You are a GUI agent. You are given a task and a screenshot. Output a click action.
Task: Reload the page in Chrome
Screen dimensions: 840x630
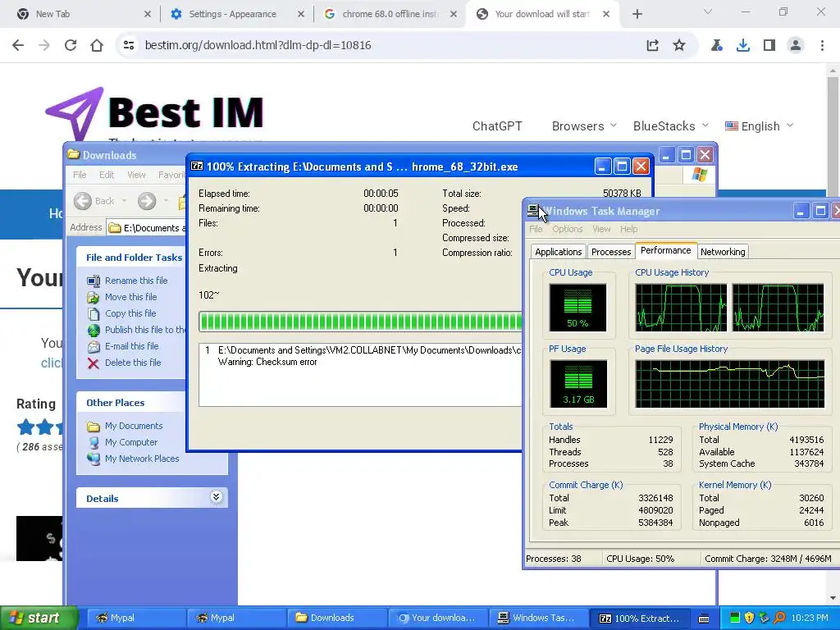pyautogui.click(x=71, y=46)
